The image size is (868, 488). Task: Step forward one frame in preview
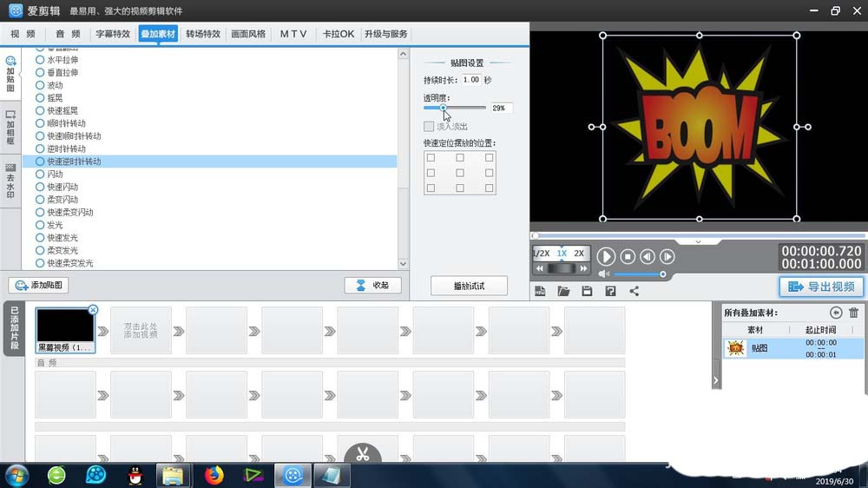point(667,256)
